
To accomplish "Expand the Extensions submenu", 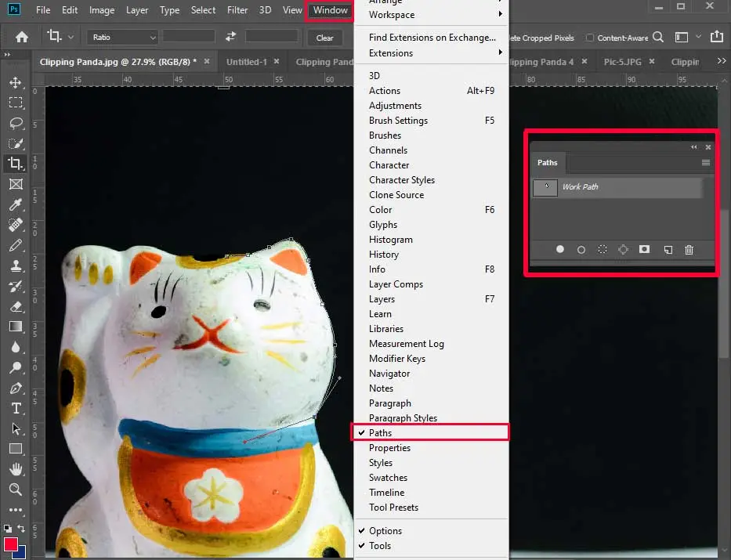I will pos(430,53).
